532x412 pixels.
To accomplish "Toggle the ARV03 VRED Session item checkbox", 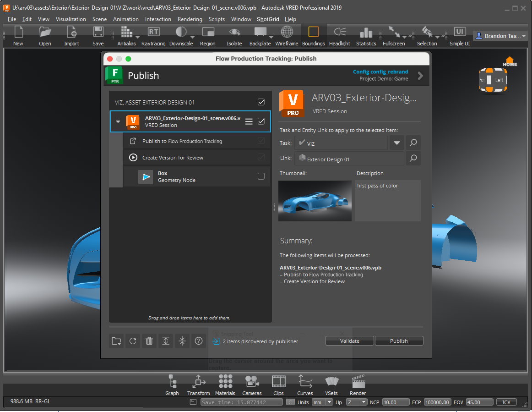I will [261, 121].
